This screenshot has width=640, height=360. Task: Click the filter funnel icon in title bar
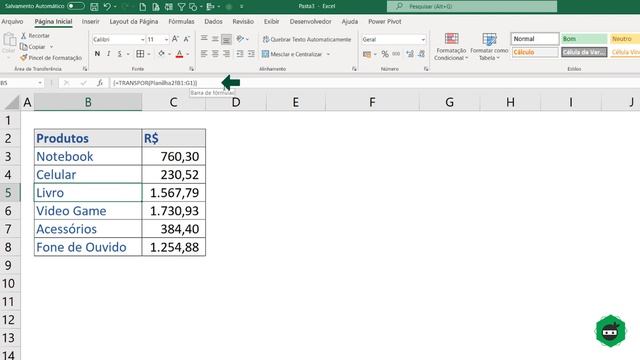click(x=181, y=7)
